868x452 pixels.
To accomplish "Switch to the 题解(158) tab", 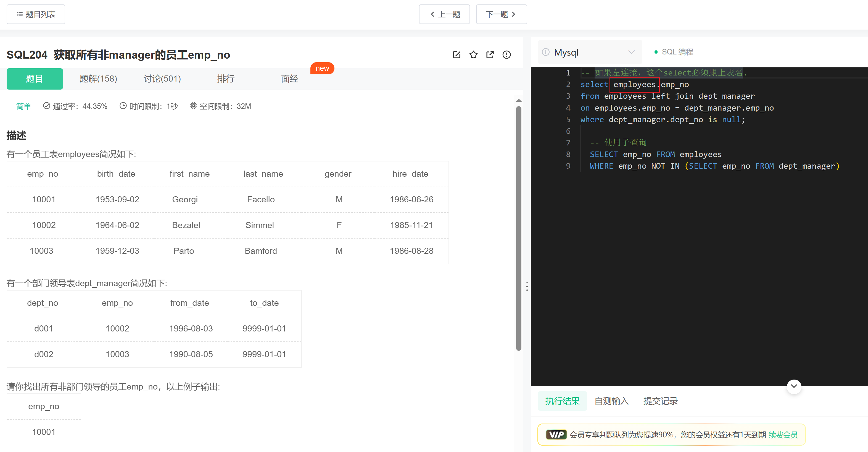I will [x=98, y=79].
